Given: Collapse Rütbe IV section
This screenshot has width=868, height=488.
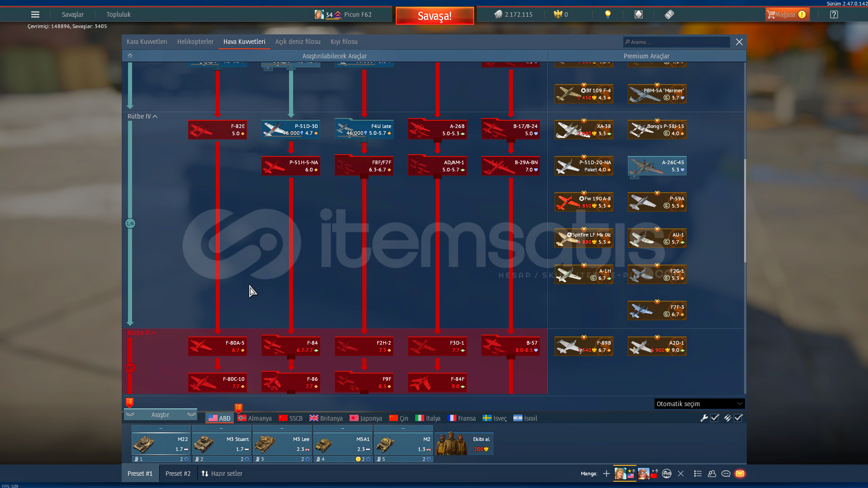Looking at the screenshot, I should point(142,116).
